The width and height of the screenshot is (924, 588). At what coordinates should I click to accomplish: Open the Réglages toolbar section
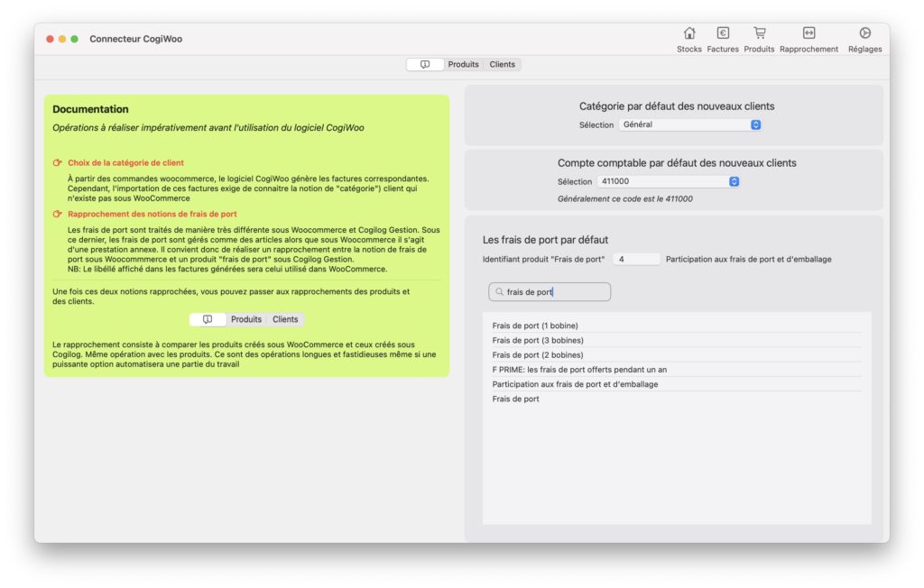pyautogui.click(x=864, y=40)
